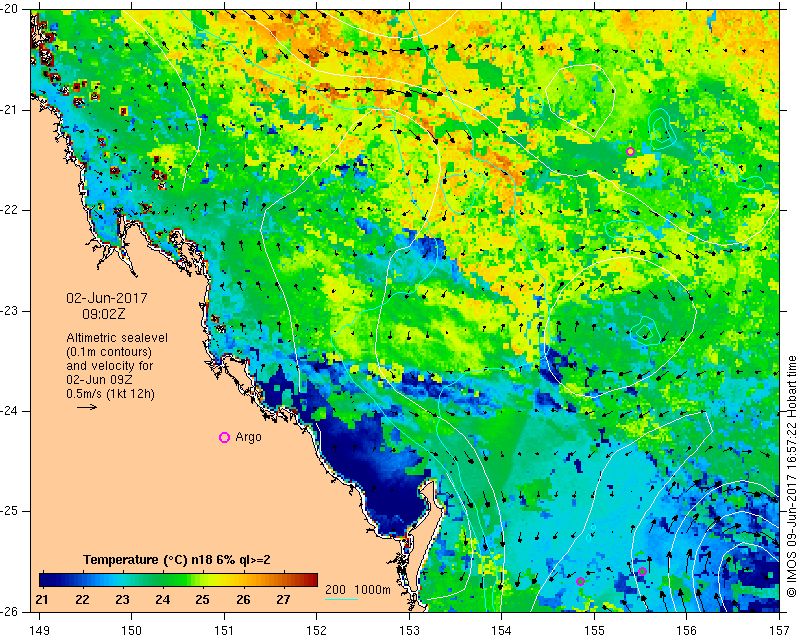800x640 pixels.
Task: Click the '02-Jun-2017' date text
Action: [107, 298]
